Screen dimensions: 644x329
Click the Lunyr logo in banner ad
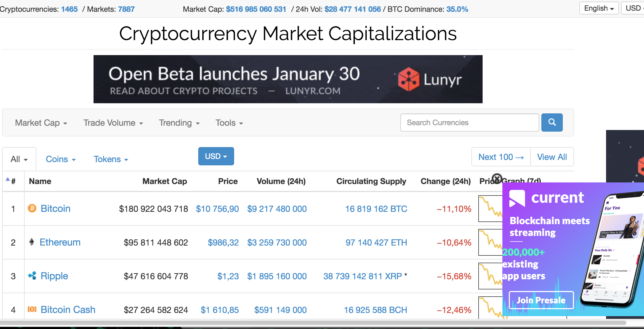(430, 79)
